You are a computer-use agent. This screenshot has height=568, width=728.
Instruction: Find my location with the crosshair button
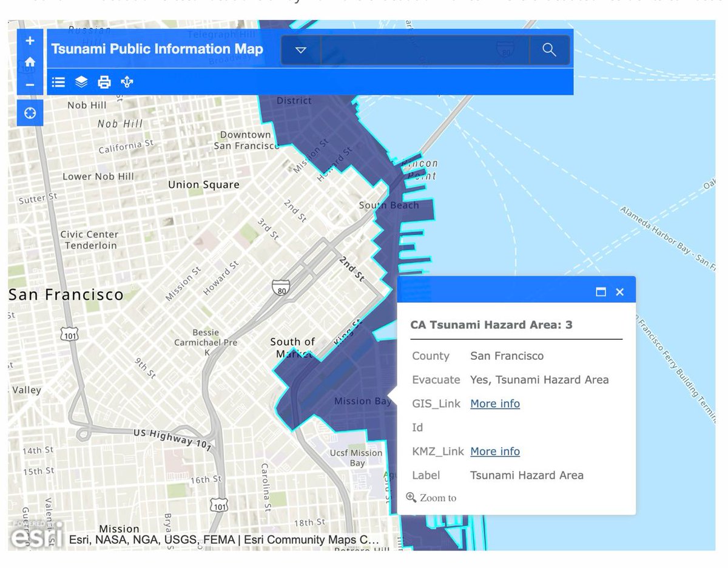30,113
